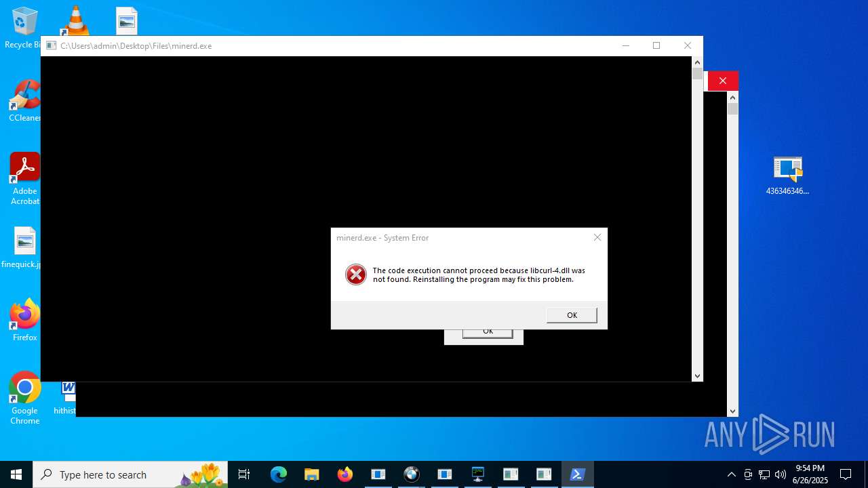Click the background console scrollbar up arrow
The image size is (868, 488).
(x=732, y=97)
